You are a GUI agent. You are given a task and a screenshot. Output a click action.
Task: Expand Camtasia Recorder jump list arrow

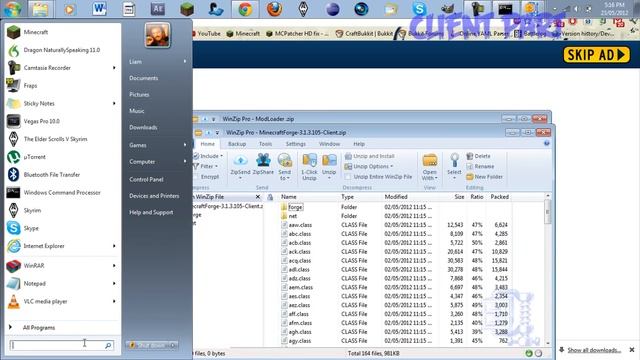pyautogui.click(x=114, y=68)
